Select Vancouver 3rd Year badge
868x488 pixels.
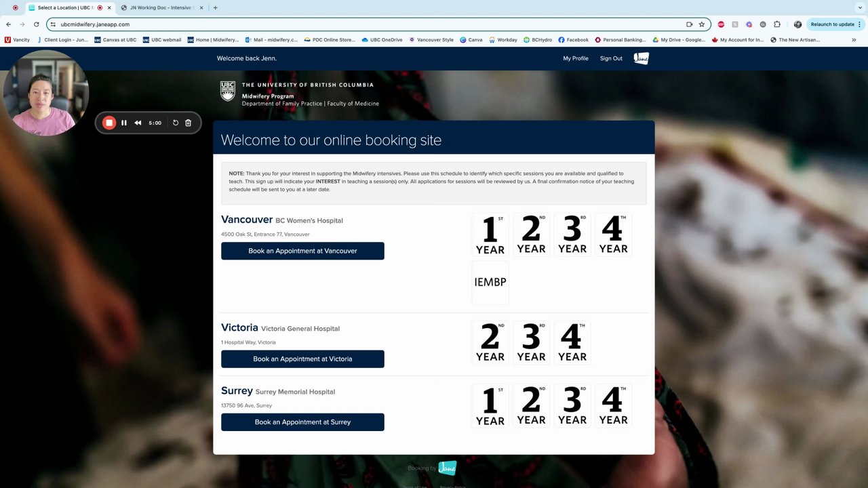click(572, 235)
